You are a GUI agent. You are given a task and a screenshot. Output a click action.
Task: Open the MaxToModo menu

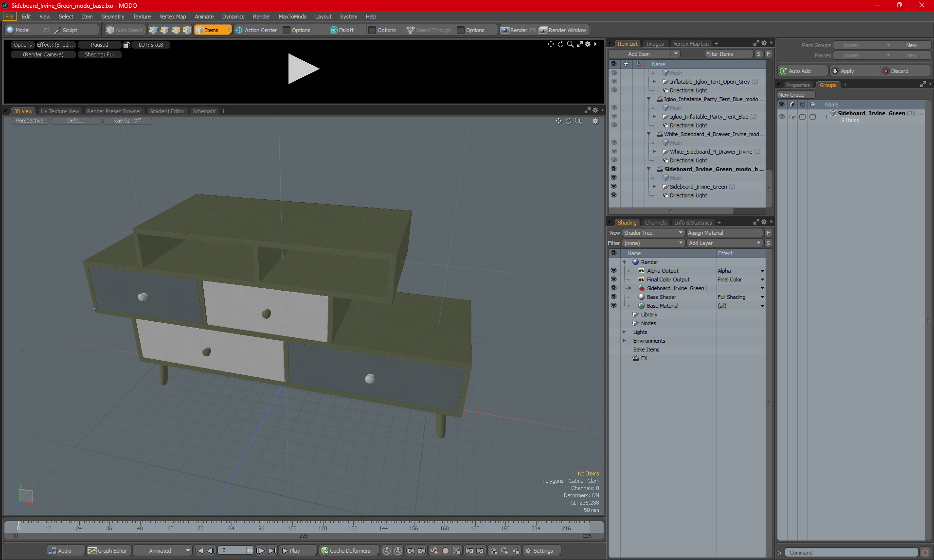292,17
